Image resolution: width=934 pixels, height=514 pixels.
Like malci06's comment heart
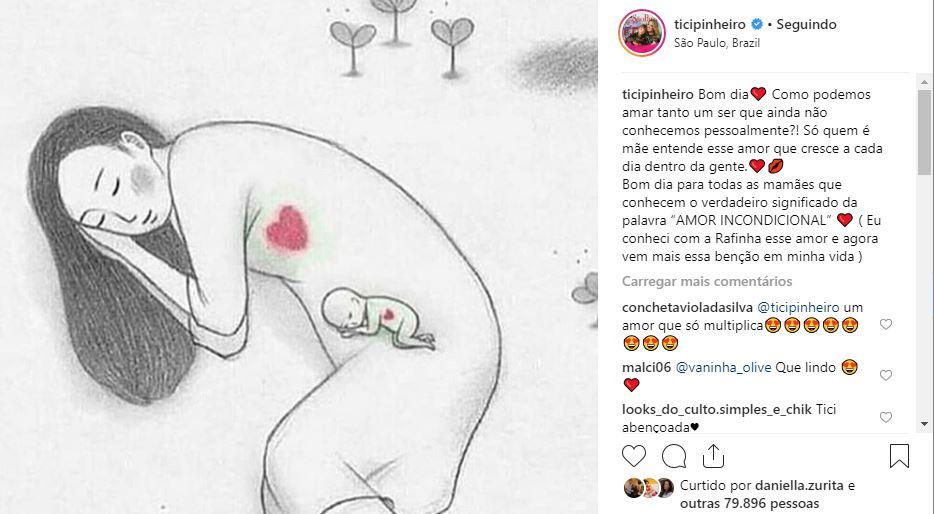coord(886,375)
